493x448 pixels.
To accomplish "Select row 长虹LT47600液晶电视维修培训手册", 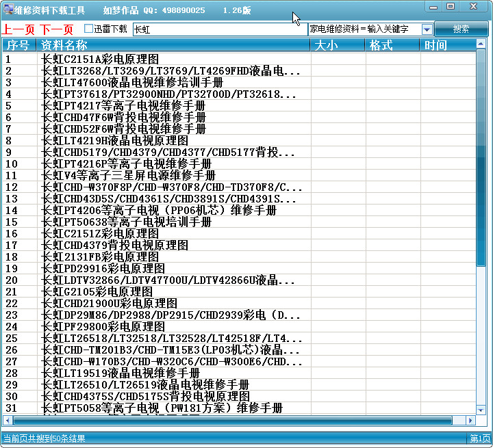I will (x=239, y=82).
